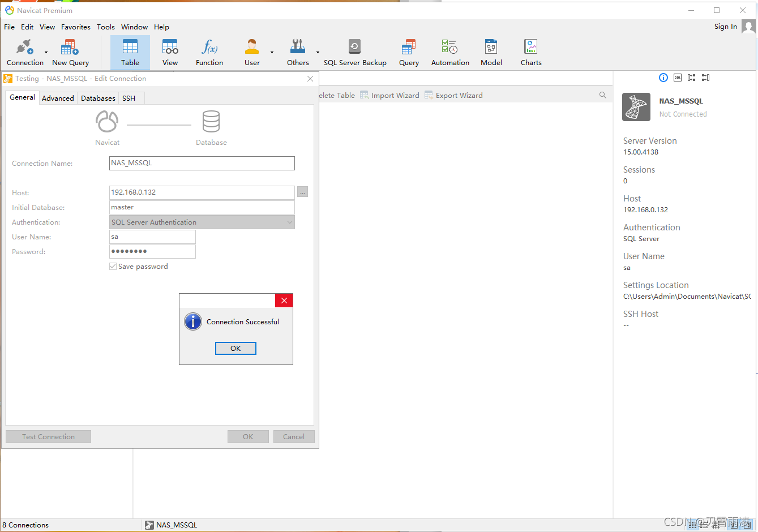Open the Query toolbar icon
Image resolution: width=758 pixels, height=532 pixels.
[x=409, y=53]
